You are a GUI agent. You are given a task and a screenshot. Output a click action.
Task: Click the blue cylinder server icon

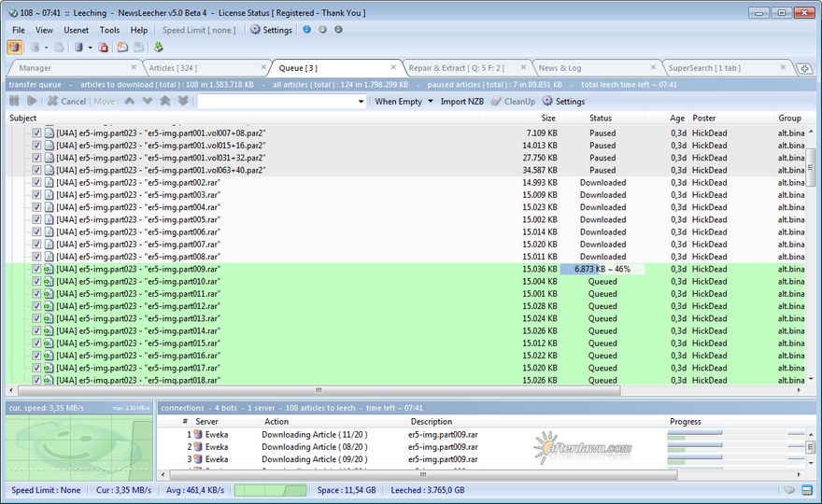pos(78,48)
